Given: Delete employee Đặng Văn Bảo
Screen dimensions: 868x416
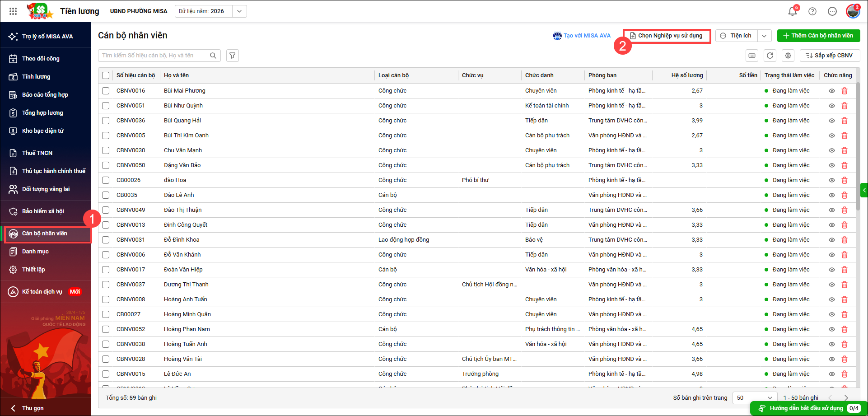Looking at the screenshot, I should 845,165.
